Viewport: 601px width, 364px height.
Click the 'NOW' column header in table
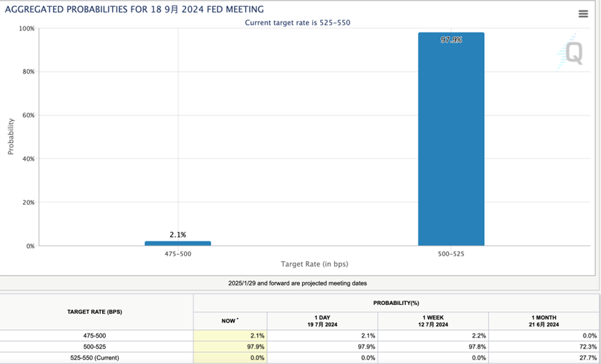[229, 321]
